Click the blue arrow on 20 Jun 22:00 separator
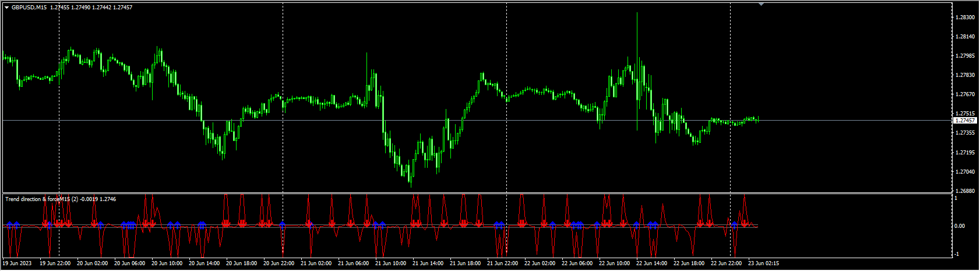This screenshot has width=980, height=271. pyautogui.click(x=283, y=224)
